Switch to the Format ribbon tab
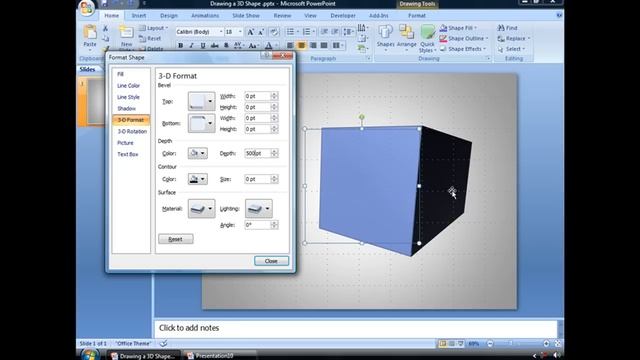 [417, 16]
